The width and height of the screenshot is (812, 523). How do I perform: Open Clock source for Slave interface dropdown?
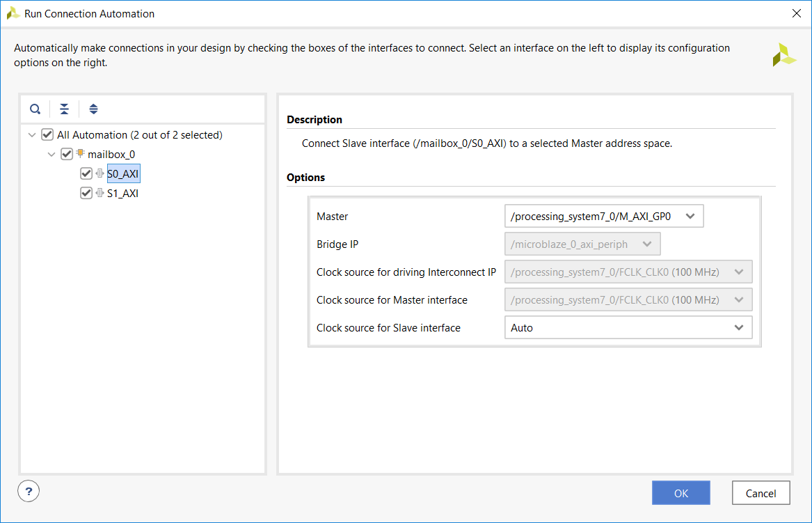pos(628,327)
